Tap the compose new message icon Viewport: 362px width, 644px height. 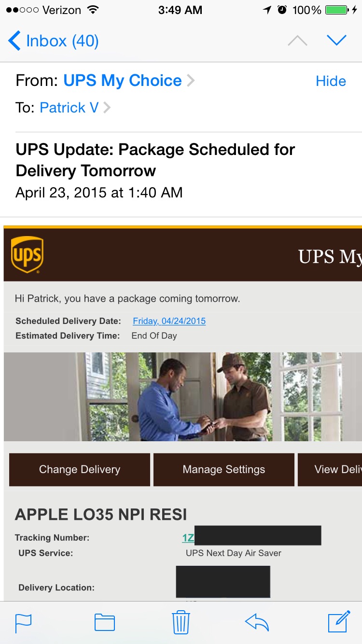pyautogui.click(x=339, y=621)
